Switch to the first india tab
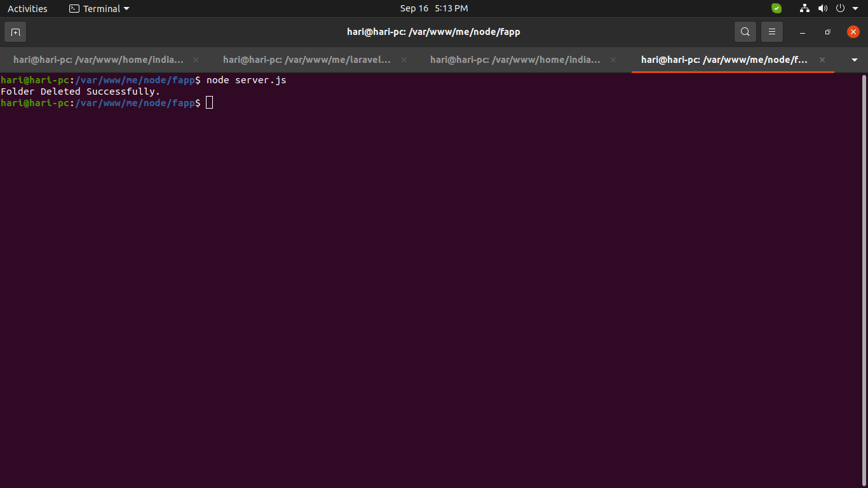Image resolution: width=868 pixels, height=488 pixels. 98,59
